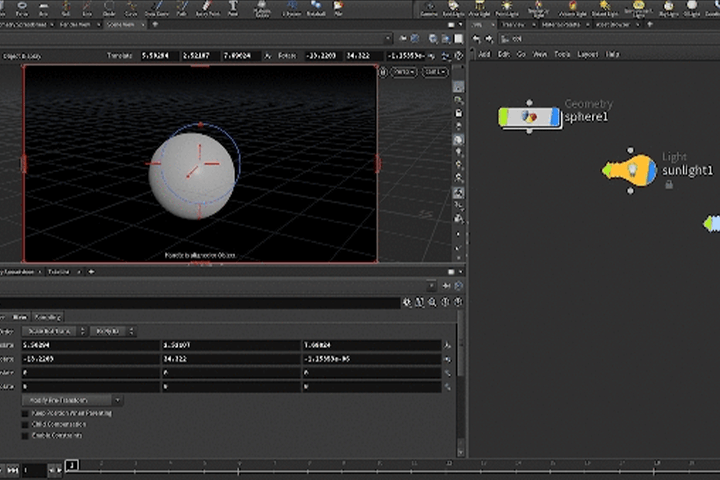Open the Layout menu in network editor
Screen dimensions: 720x480
click(x=587, y=54)
